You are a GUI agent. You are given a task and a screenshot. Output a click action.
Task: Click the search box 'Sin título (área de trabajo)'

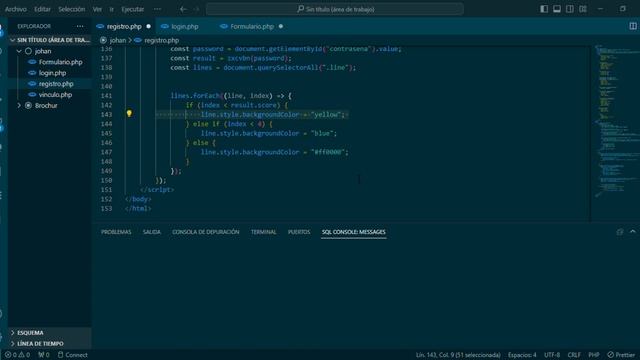tap(335, 9)
